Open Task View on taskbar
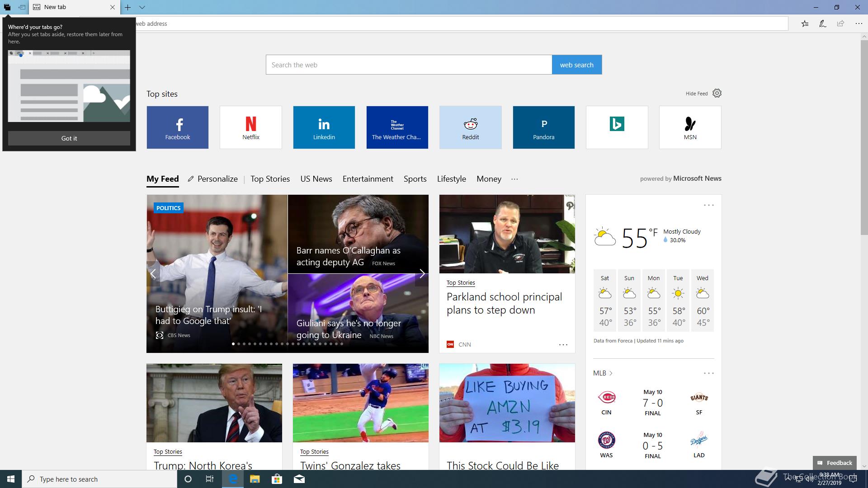The width and height of the screenshot is (868, 488). 210,479
